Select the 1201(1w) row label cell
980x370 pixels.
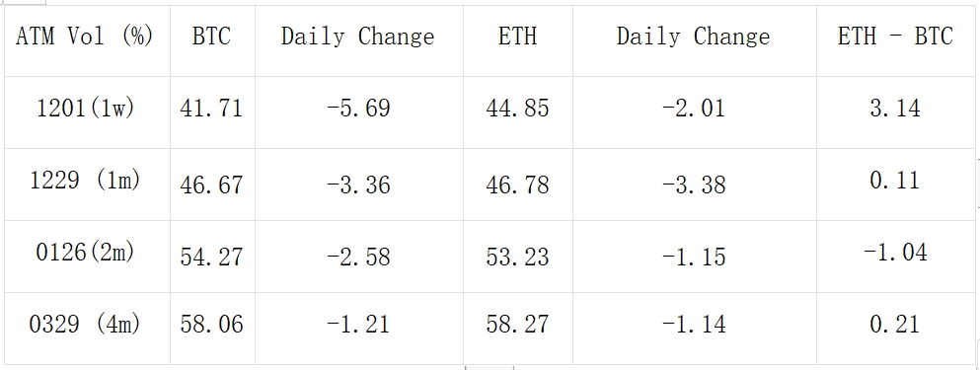[x=87, y=112]
